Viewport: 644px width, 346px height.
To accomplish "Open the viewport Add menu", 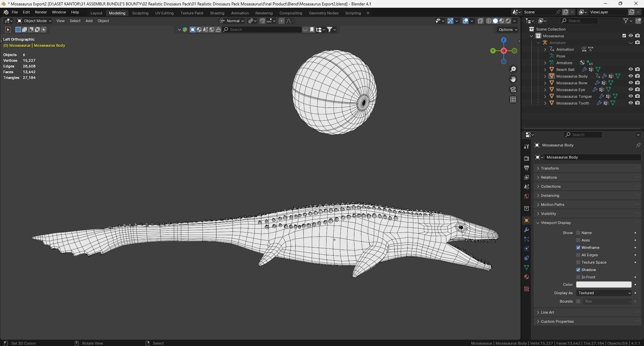I will 89,21.
